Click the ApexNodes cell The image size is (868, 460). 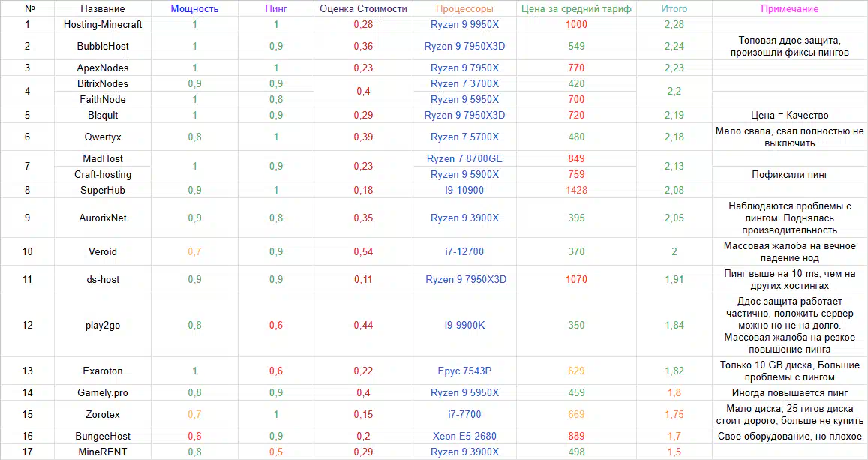103,68
